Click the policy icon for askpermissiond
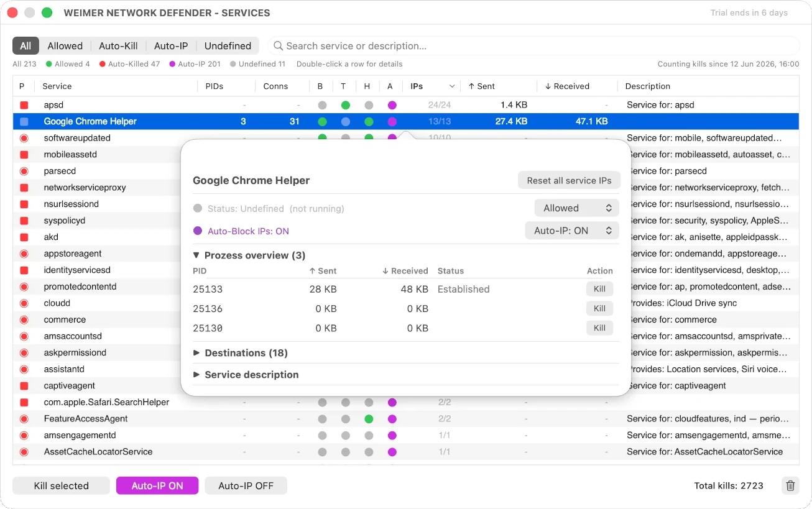The width and height of the screenshot is (812, 509). (24, 353)
